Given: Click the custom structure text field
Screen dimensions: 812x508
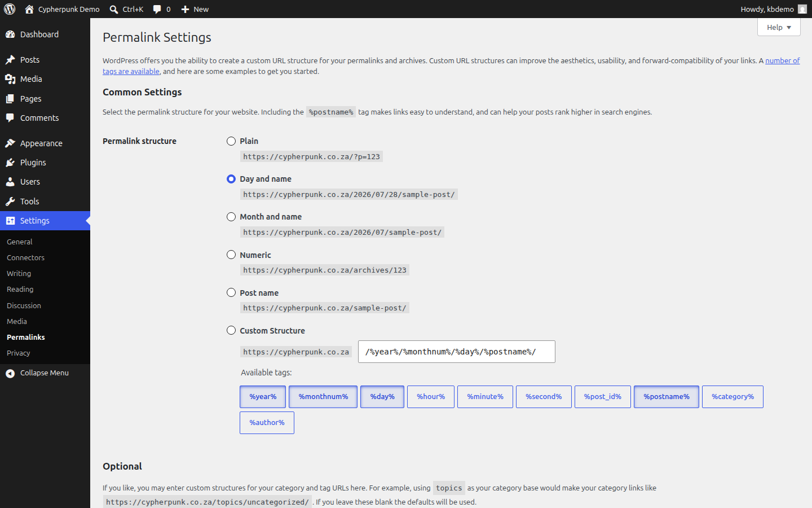Looking at the screenshot, I should click(457, 352).
